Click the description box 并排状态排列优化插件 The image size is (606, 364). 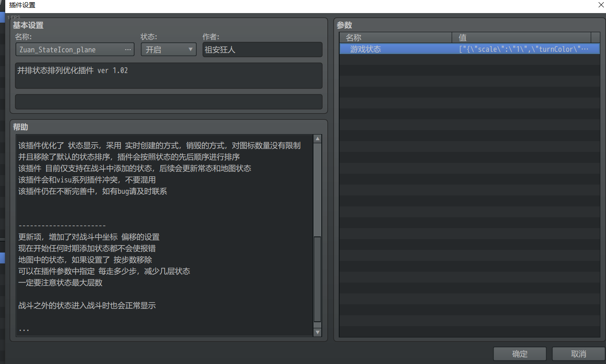(169, 76)
